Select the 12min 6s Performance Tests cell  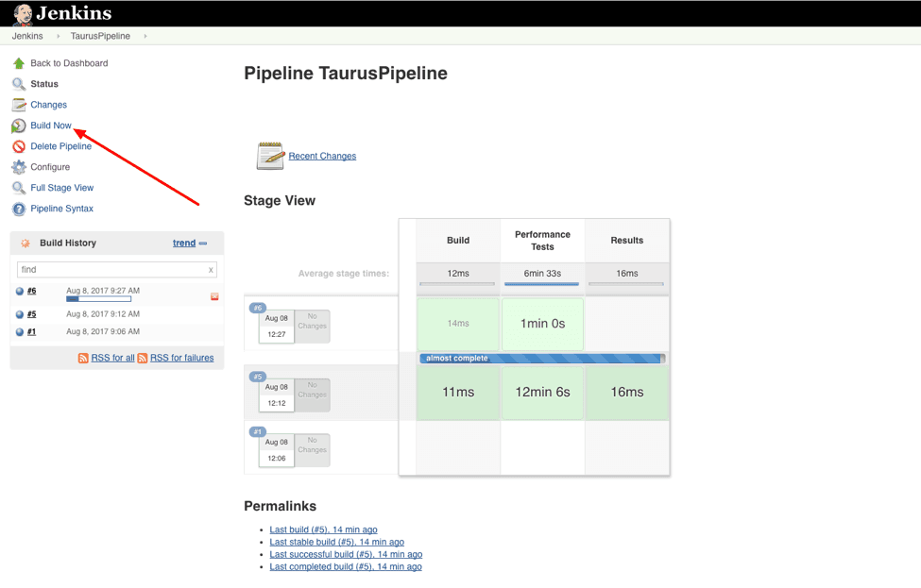(x=542, y=392)
